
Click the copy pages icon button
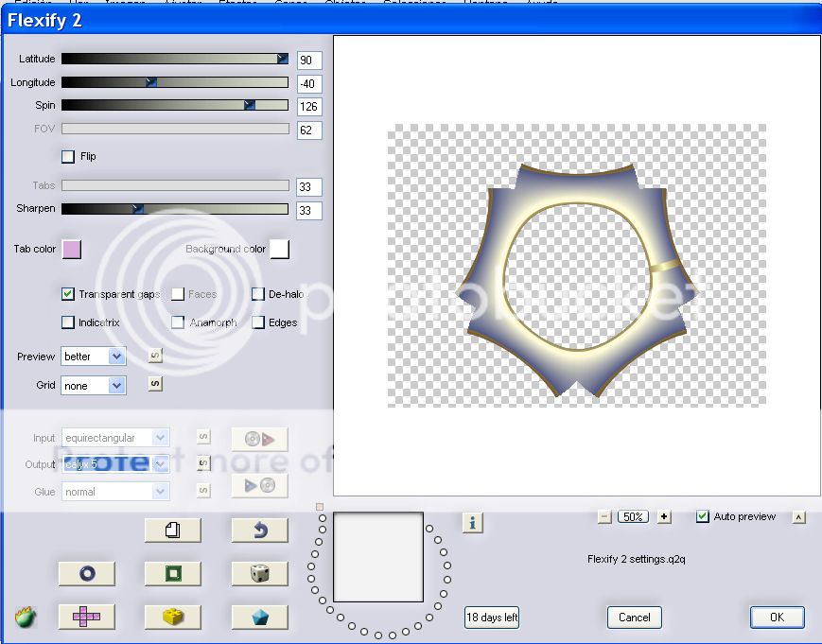(172, 531)
